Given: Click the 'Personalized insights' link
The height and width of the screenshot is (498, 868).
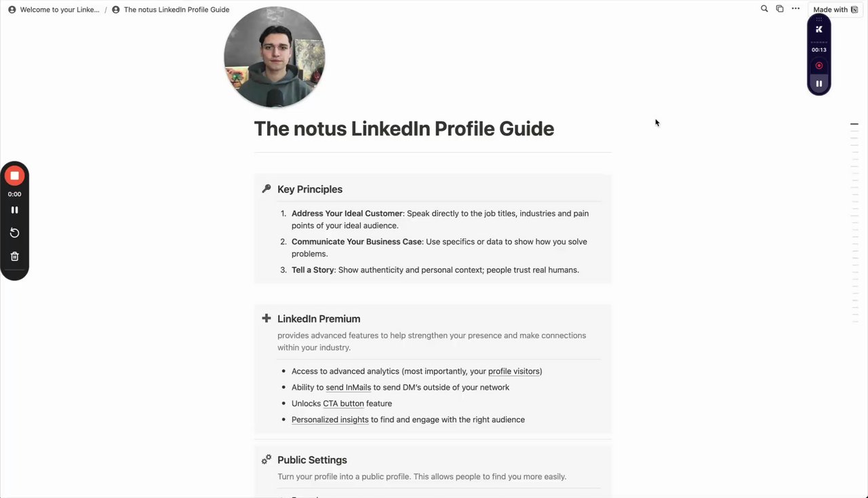Looking at the screenshot, I should coord(330,420).
